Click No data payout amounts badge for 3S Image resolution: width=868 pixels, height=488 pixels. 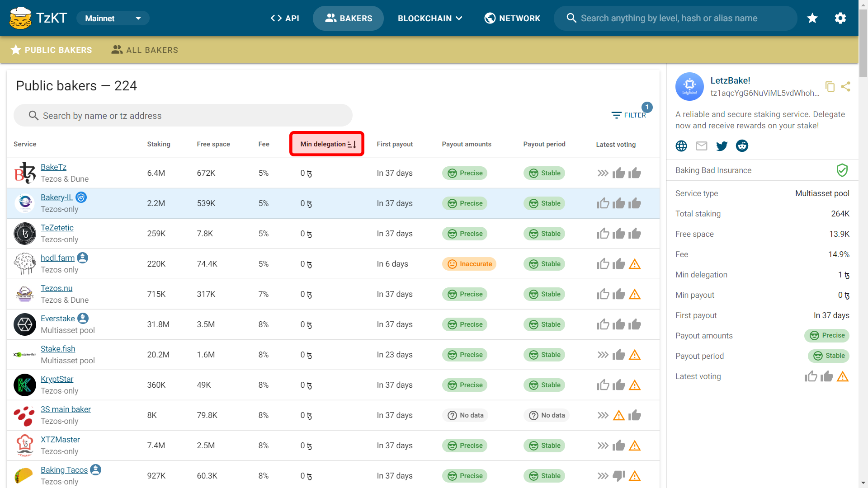[x=465, y=415]
